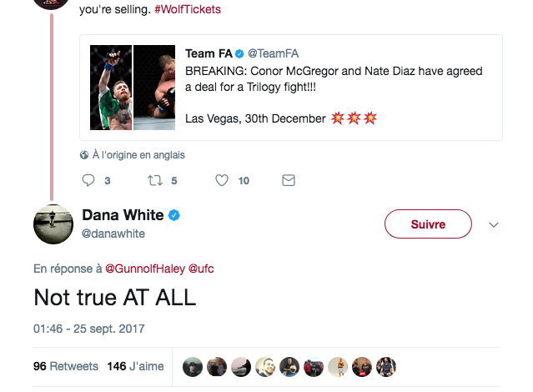
Task: Click Dana White's verified badge
Action: (x=174, y=215)
